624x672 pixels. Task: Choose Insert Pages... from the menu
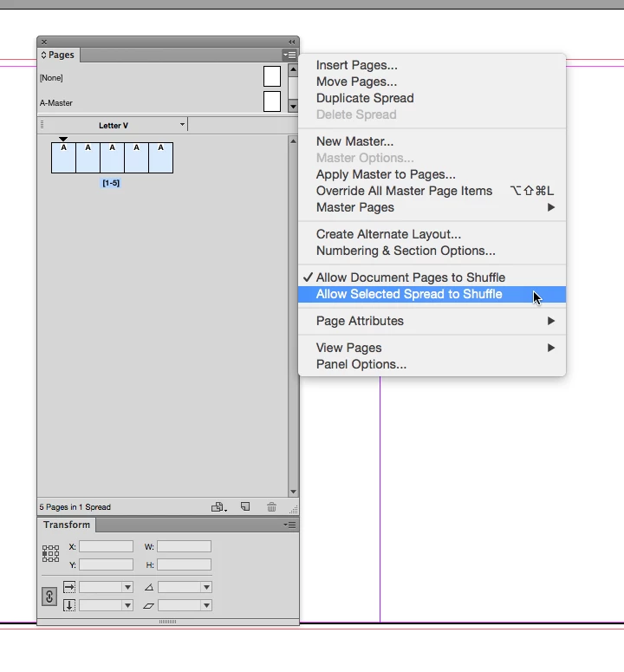click(432, 65)
